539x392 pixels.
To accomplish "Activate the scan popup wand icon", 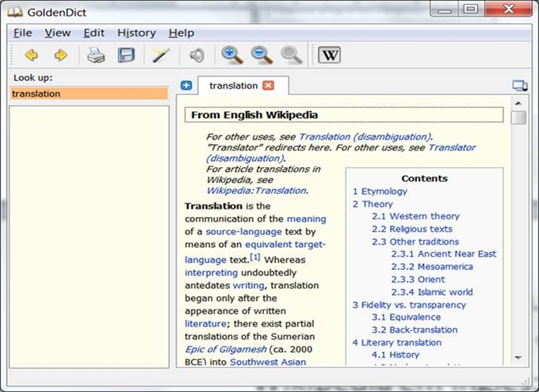I will coord(161,55).
